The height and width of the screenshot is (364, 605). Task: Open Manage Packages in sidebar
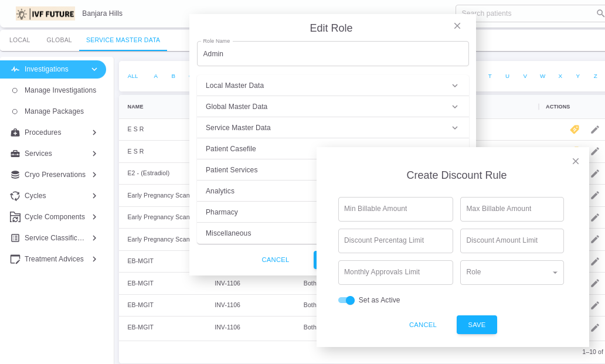click(x=54, y=111)
